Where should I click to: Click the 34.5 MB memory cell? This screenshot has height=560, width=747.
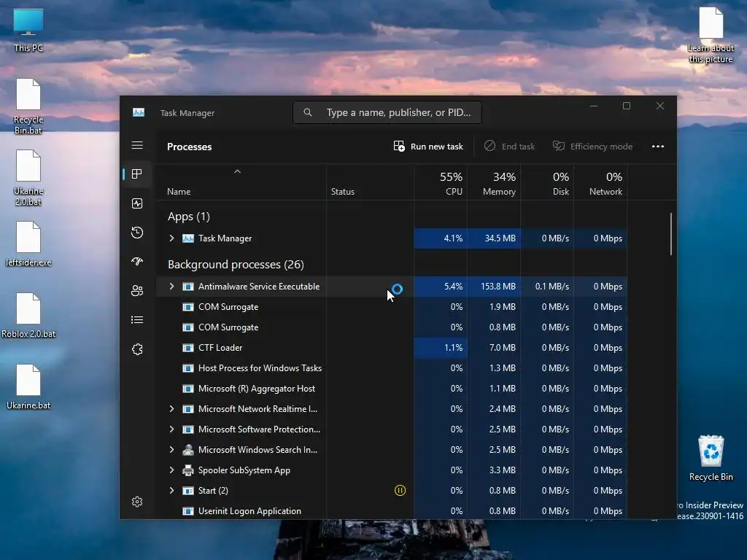tap(494, 238)
